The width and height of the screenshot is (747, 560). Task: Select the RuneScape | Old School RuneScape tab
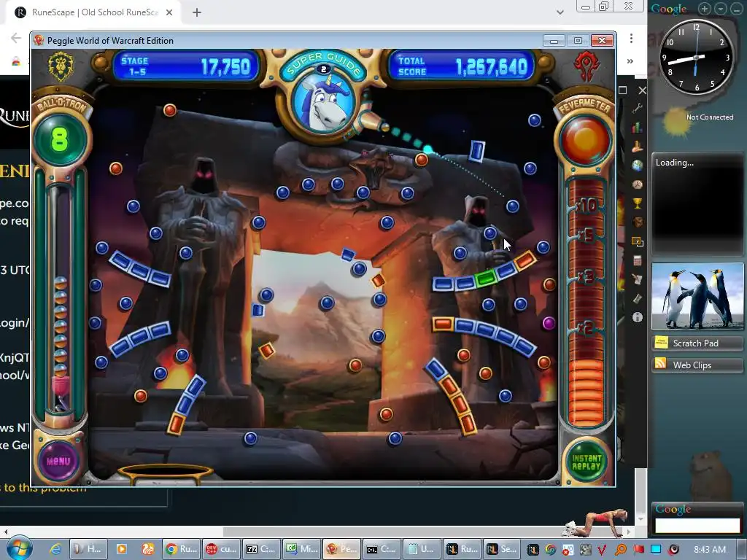[94, 12]
